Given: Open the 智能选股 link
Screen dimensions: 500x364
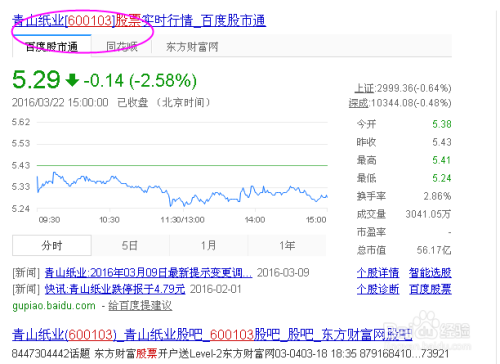Looking at the screenshot, I should pyautogui.click(x=430, y=273).
